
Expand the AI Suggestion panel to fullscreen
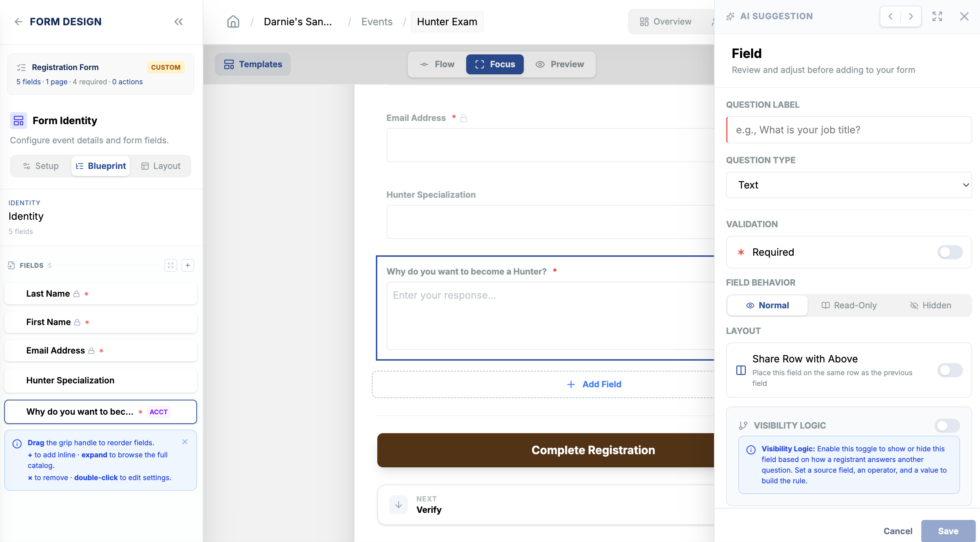click(937, 16)
